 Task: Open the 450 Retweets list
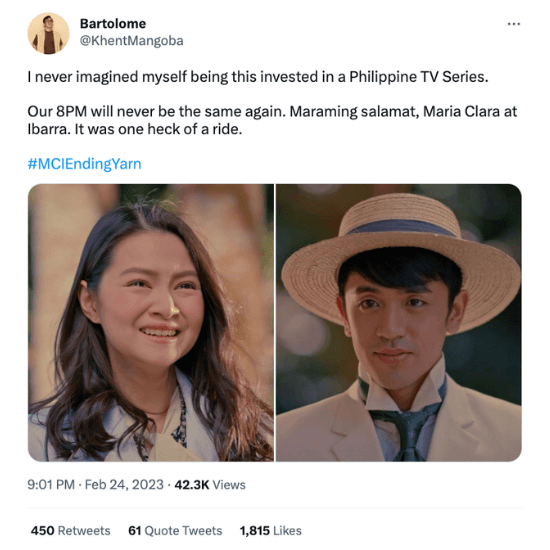pos(71,530)
